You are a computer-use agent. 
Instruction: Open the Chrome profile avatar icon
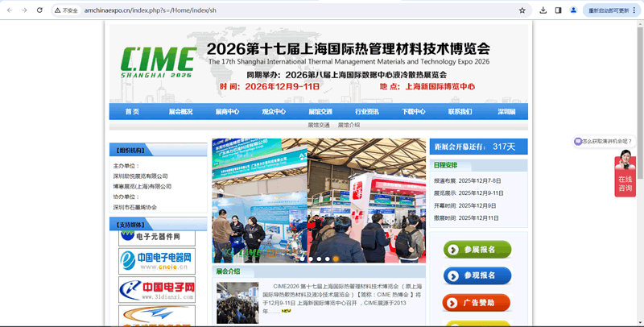coord(573,10)
